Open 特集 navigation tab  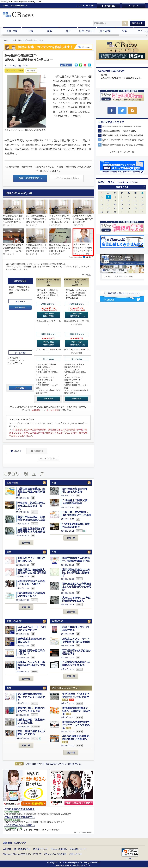tap(124, 31)
